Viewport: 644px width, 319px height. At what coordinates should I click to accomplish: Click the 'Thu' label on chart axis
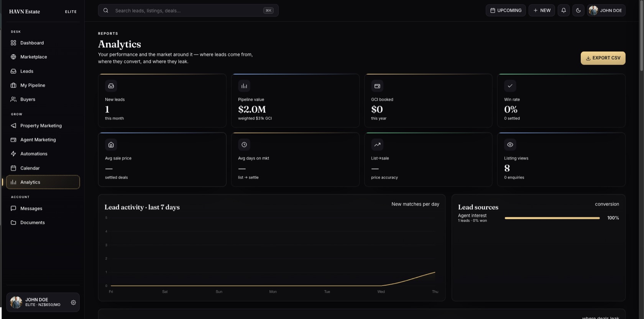pos(435,292)
